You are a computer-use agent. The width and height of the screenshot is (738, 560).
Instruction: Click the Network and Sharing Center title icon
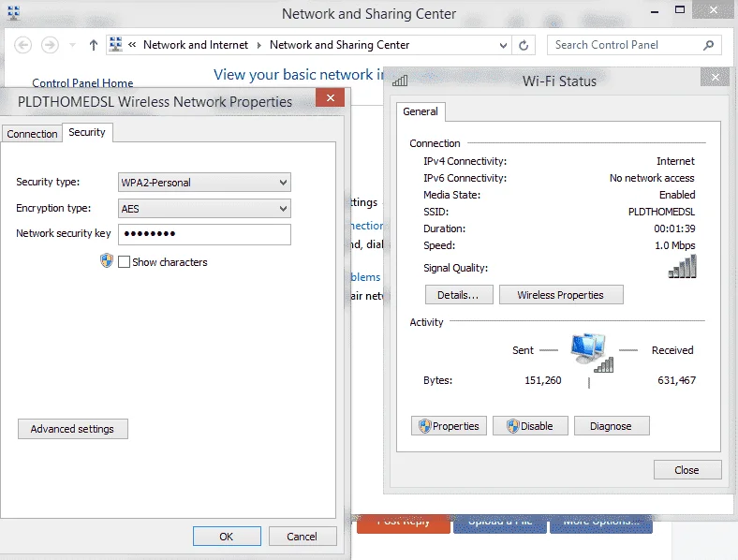tap(14, 13)
